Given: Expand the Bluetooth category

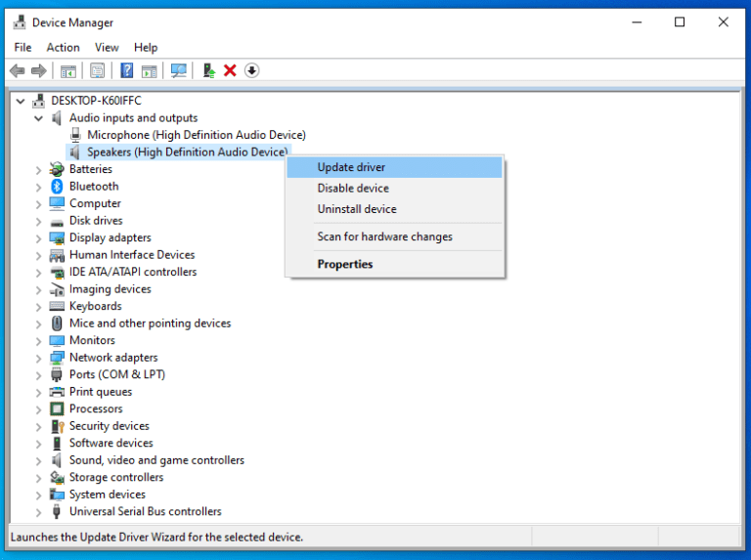Looking at the screenshot, I should (x=39, y=187).
